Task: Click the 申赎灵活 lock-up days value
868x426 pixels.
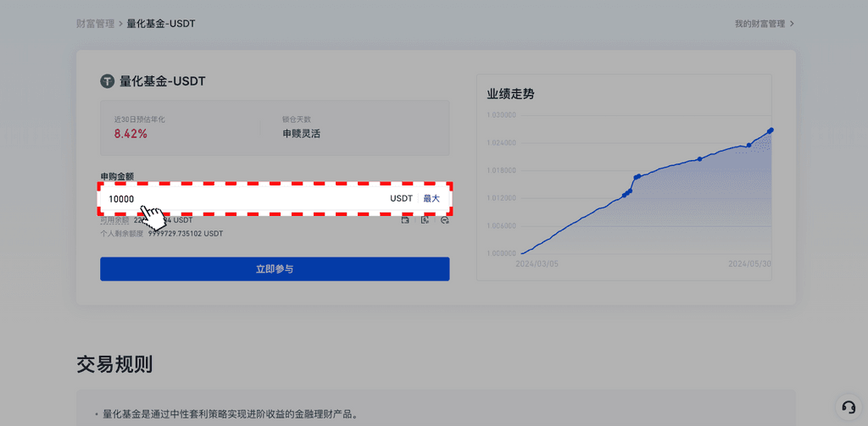Action: pyautogui.click(x=301, y=134)
